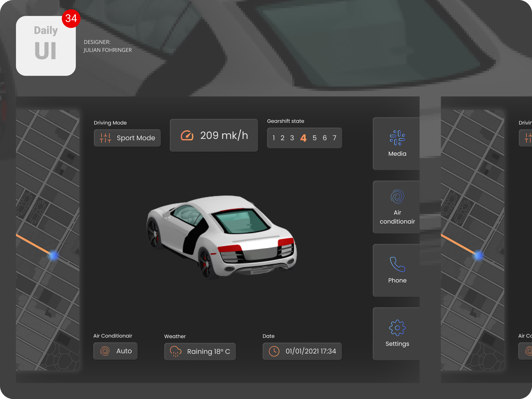Select gear 4 in Gearshift state
The height and width of the screenshot is (399, 532).
click(x=303, y=138)
